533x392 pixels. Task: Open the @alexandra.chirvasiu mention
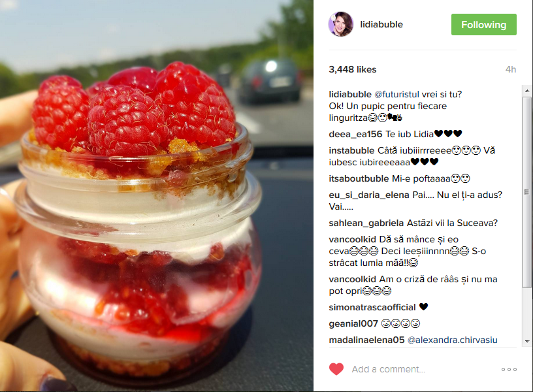coord(452,340)
